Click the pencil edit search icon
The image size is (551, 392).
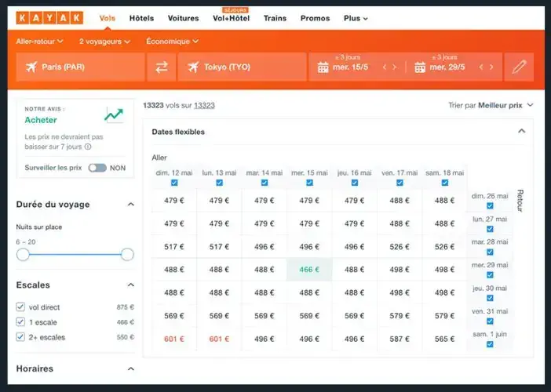point(518,67)
